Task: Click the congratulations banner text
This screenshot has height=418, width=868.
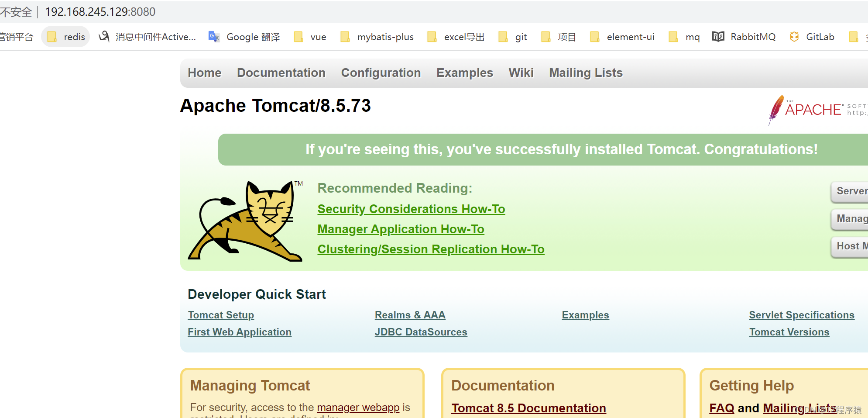Action: [x=561, y=149]
